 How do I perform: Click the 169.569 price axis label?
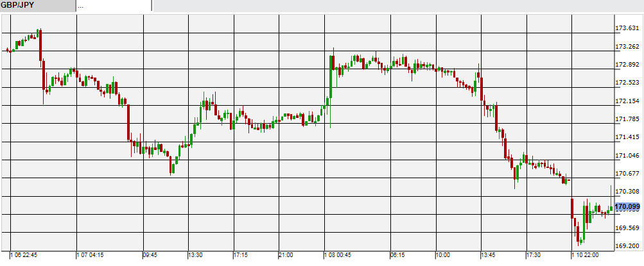627,228
